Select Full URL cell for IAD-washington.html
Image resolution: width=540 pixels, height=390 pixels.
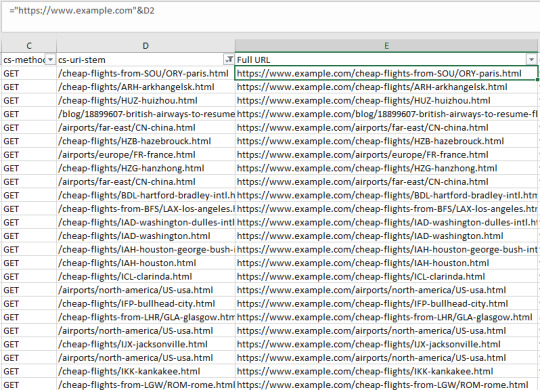coord(386,236)
